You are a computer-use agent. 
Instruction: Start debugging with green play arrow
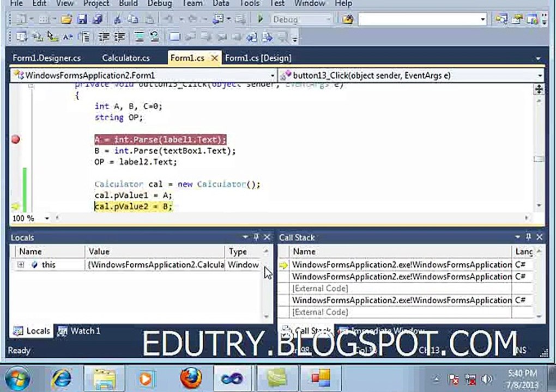pyautogui.click(x=260, y=19)
